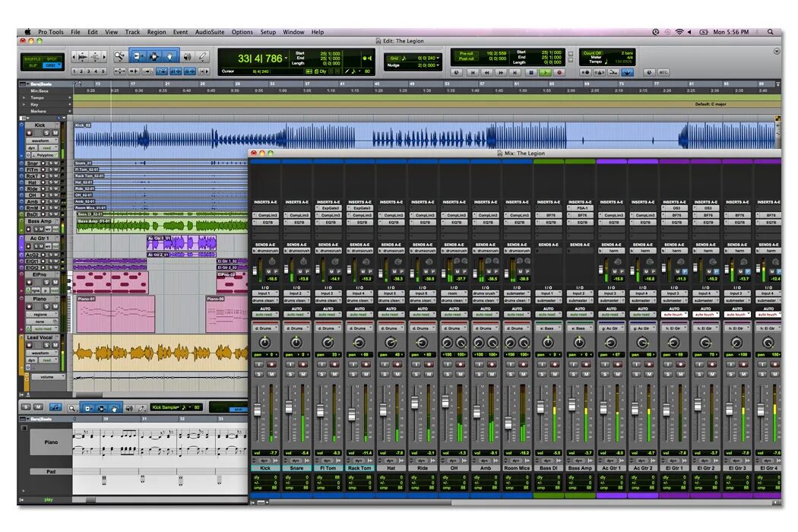This screenshot has width=798, height=532.
Task: Solo the Lead Vocal track
Action: [x=47, y=344]
